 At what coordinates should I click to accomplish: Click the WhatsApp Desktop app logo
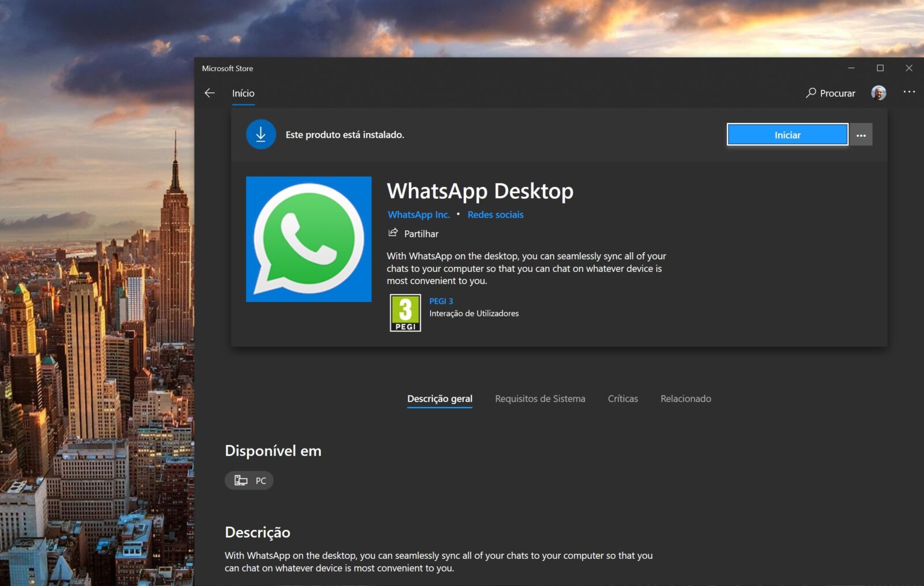point(308,239)
